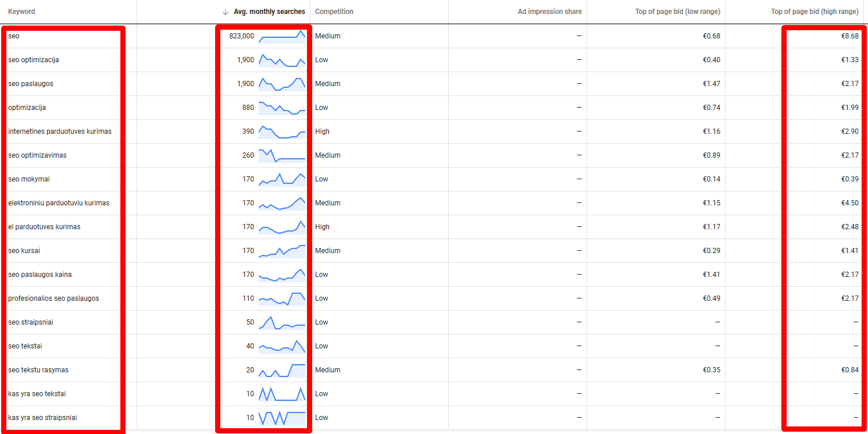Click Top of page bid (high range) header
Viewport: 868px width, 434px height.
pyautogui.click(x=815, y=12)
